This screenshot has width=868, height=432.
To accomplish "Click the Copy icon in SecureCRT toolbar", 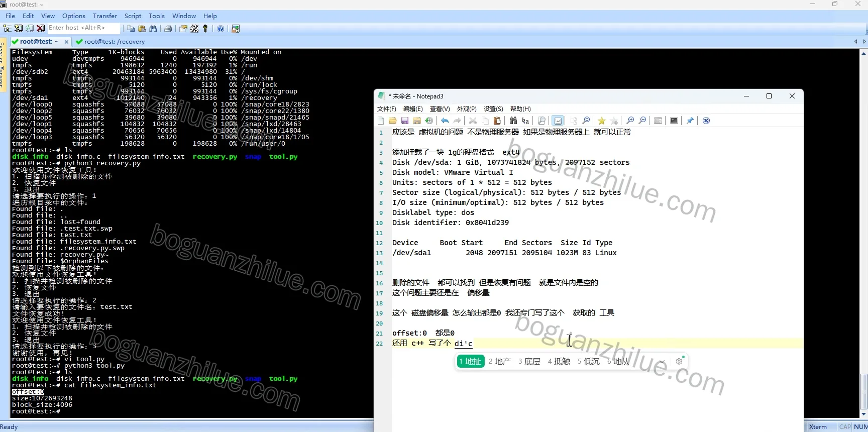I will pyautogui.click(x=131, y=29).
